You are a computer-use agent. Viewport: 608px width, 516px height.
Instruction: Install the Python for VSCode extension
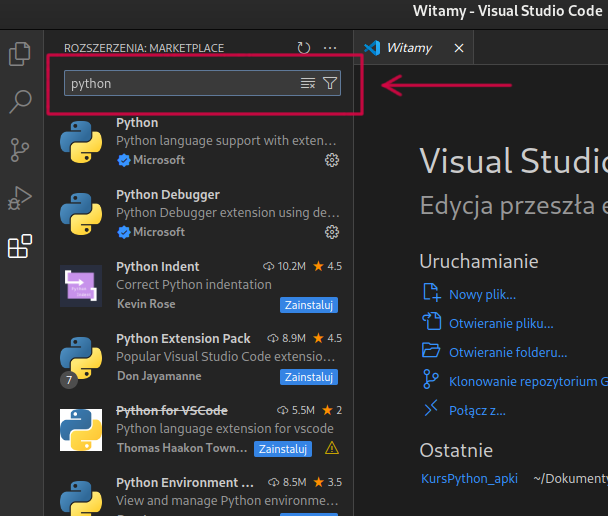pyautogui.click(x=283, y=449)
